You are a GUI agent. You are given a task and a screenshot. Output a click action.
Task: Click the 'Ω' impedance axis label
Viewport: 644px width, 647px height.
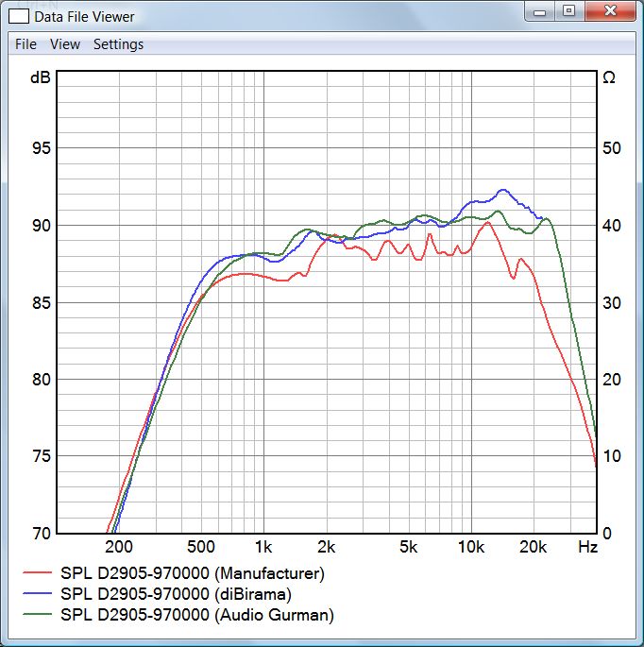(x=609, y=77)
